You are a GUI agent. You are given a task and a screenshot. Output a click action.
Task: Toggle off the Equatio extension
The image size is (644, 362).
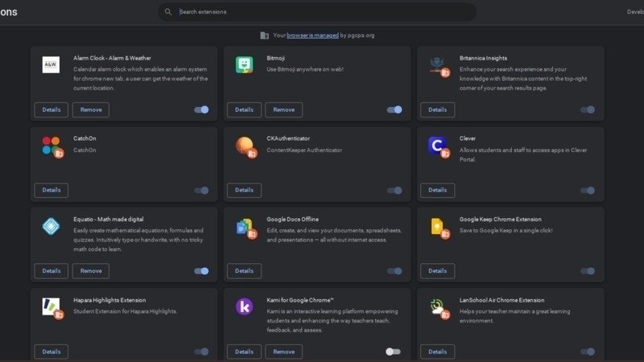click(x=201, y=271)
